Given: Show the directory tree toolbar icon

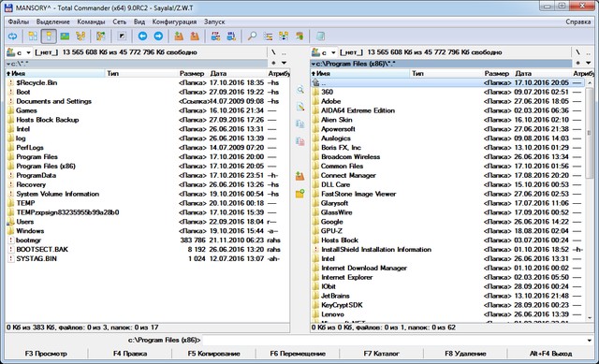Looking at the screenshot, I should [80, 36].
